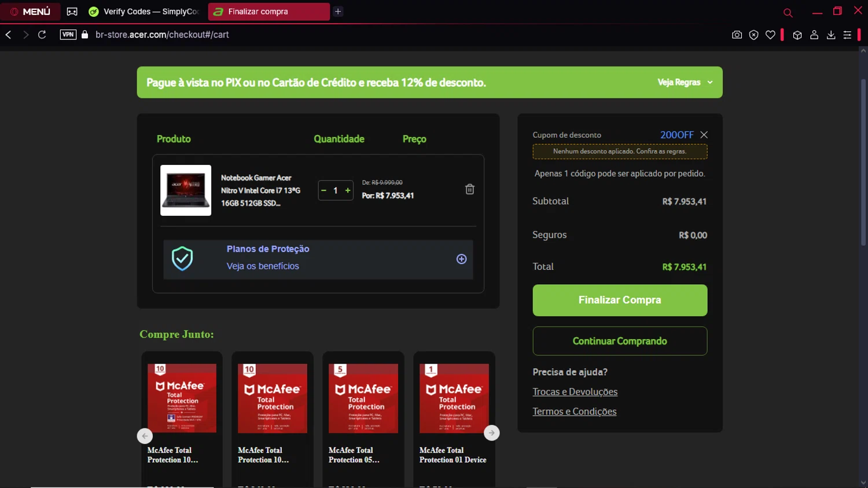The height and width of the screenshot is (488, 868).
Task: Toggle the VPN badge
Action: 68,35
